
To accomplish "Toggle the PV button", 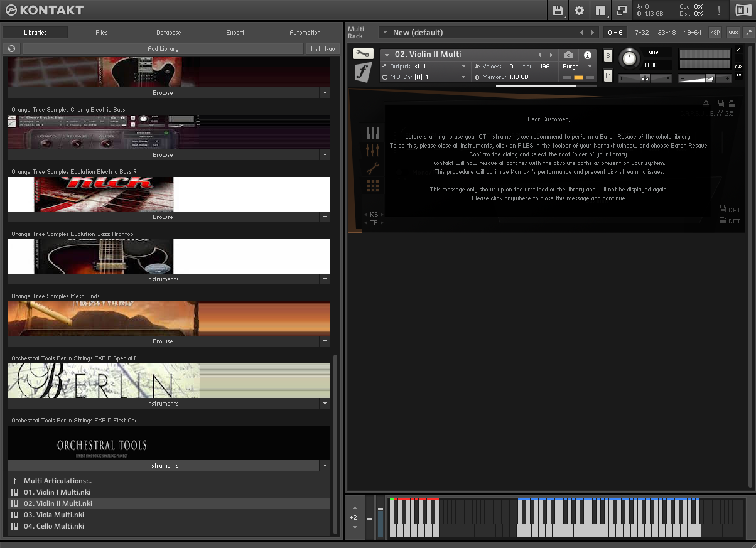I will (738, 74).
